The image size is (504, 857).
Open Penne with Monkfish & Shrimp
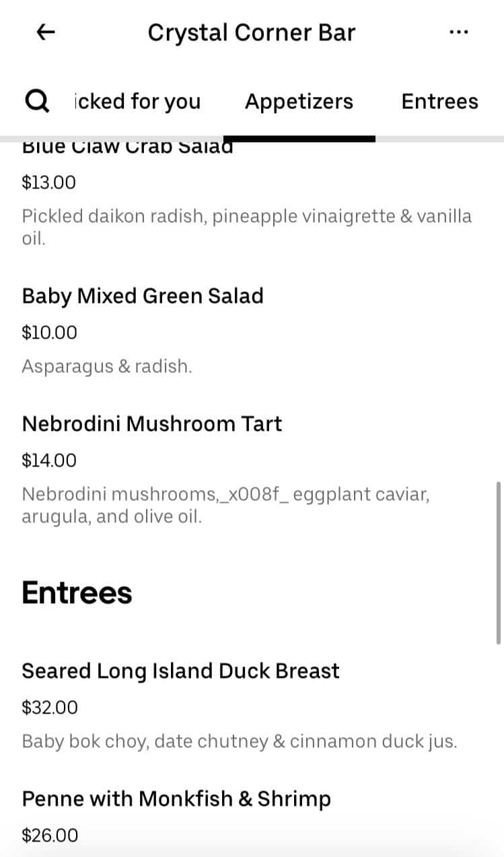(x=176, y=798)
